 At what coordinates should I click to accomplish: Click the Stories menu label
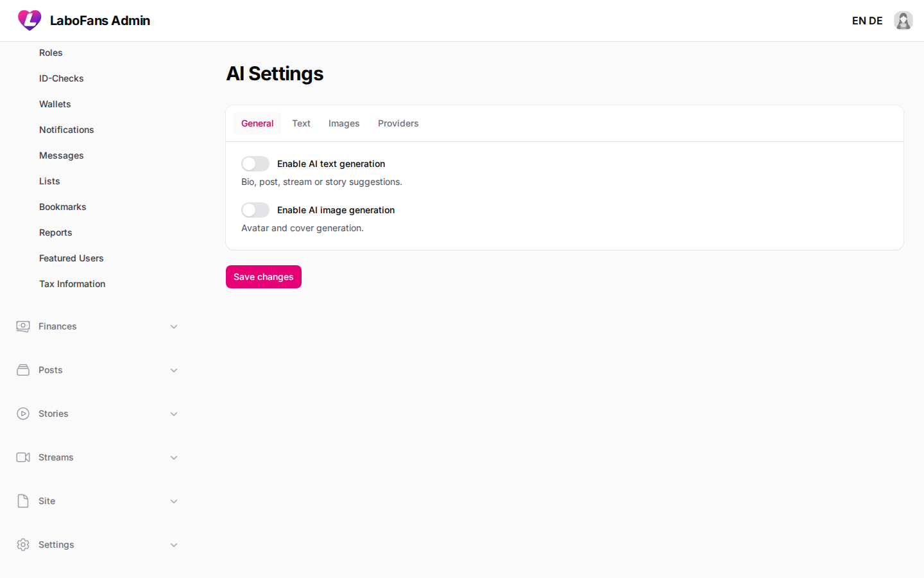(53, 414)
